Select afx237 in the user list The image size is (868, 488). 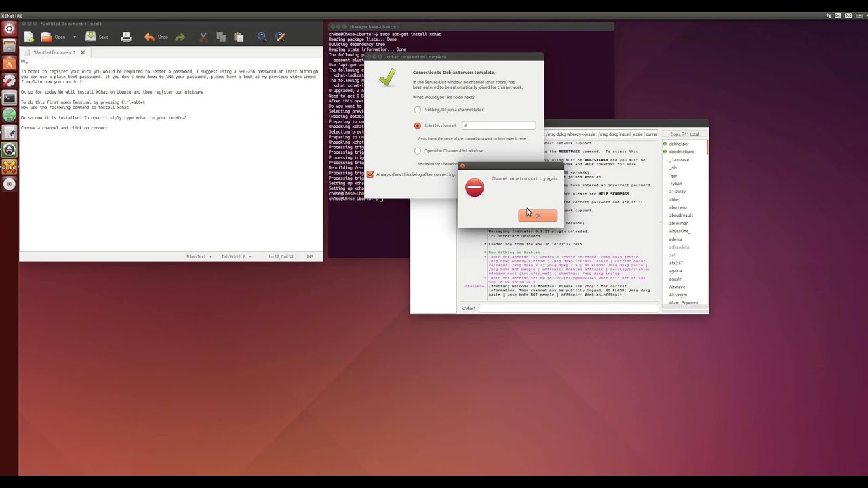point(676,263)
